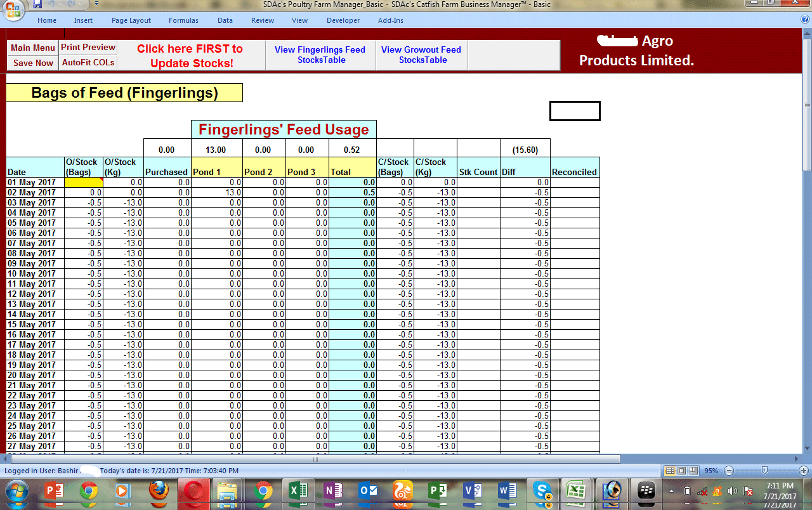
Task: Open OneNote from the taskbar
Action: tap(333, 492)
